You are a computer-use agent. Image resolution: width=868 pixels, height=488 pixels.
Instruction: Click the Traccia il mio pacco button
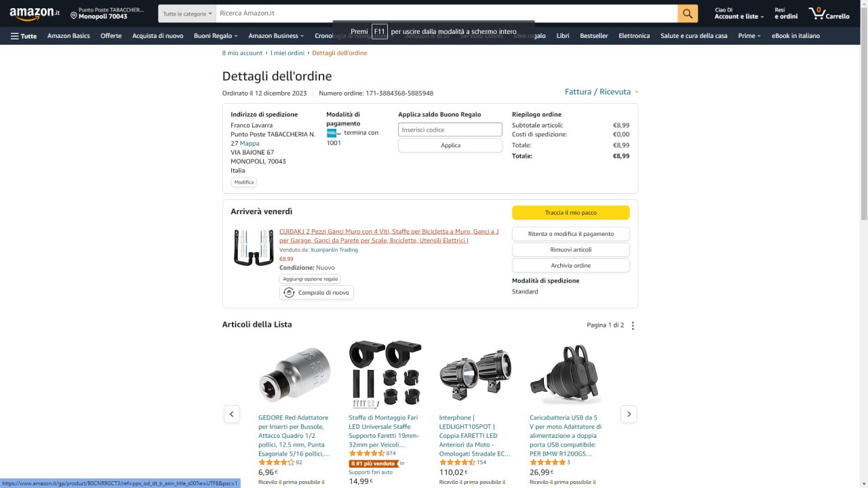tap(570, 213)
